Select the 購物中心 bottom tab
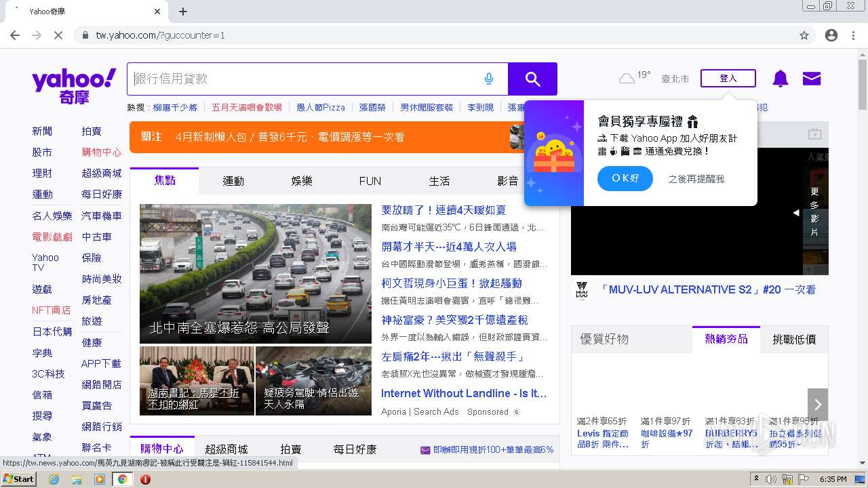The height and width of the screenshot is (488, 868). pyautogui.click(x=162, y=449)
